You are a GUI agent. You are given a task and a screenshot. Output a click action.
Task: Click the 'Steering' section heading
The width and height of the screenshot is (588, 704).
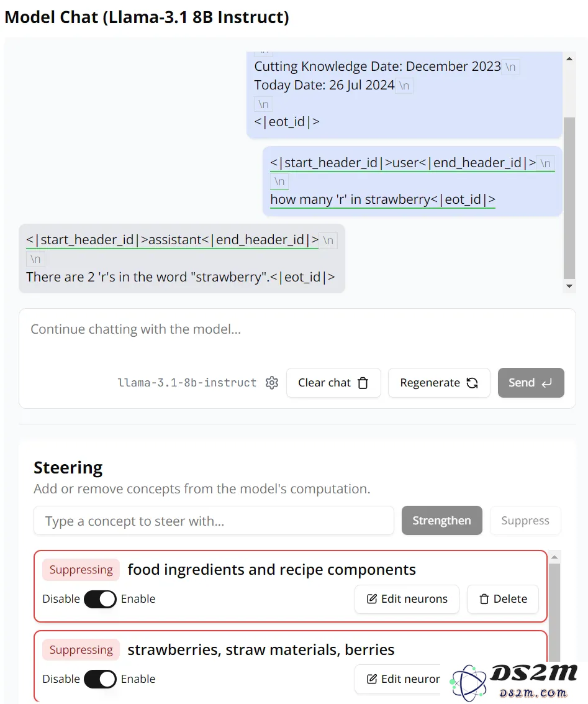pos(68,467)
